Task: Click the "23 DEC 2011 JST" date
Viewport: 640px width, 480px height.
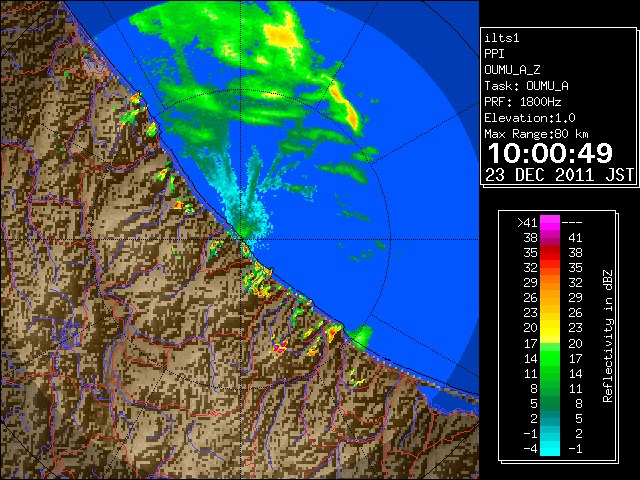Action: (x=559, y=175)
